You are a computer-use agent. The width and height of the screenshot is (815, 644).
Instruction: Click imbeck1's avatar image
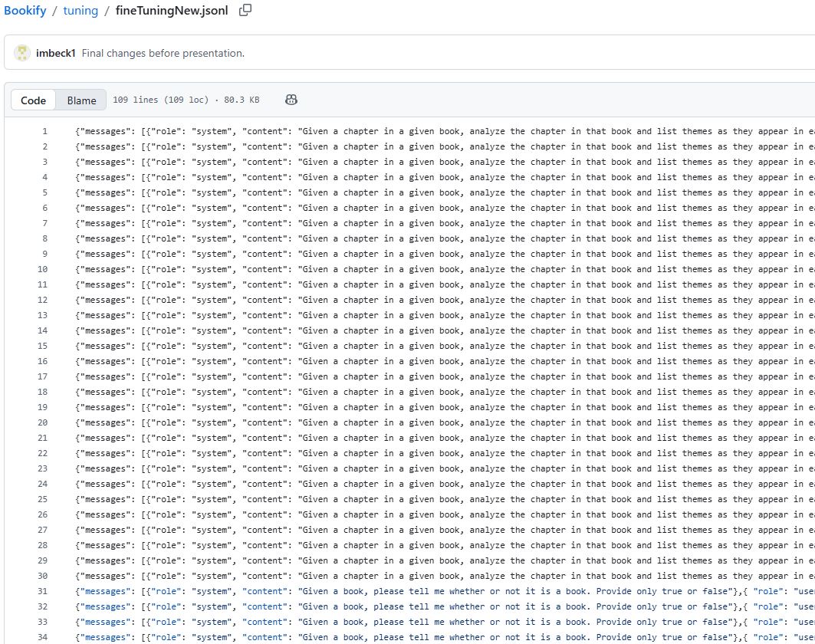(23, 53)
